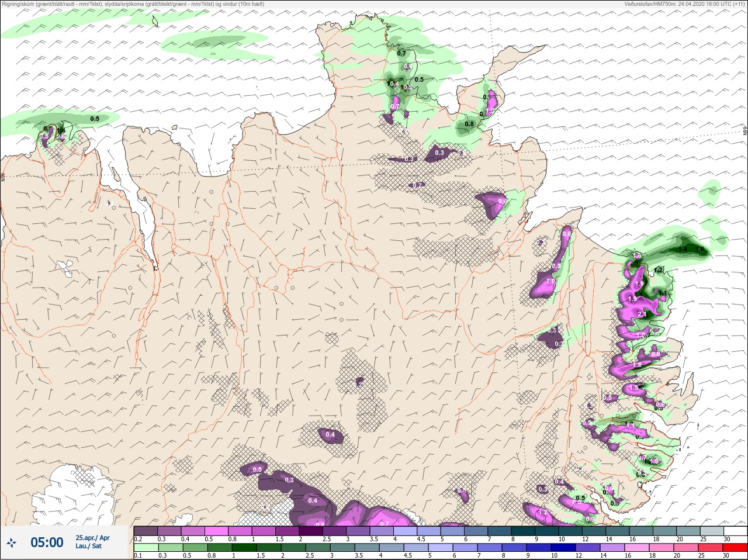Click the '25.apr./ Apr' date label
748x560 pixels.
[x=92, y=538]
